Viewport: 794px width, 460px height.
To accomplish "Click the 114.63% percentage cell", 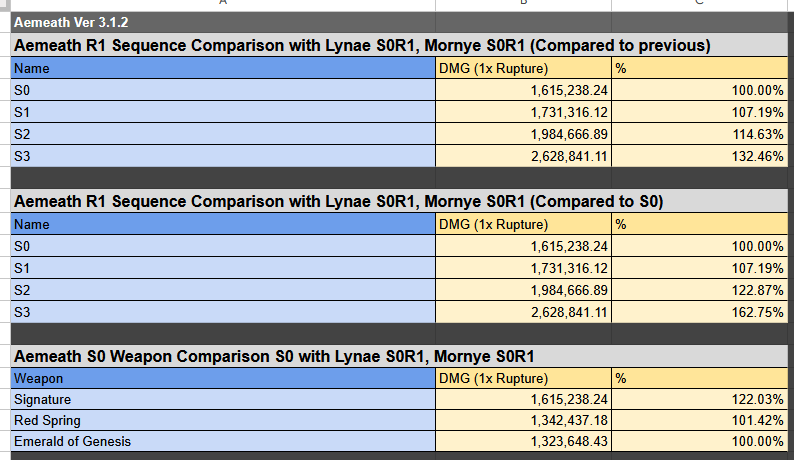I will (x=699, y=134).
